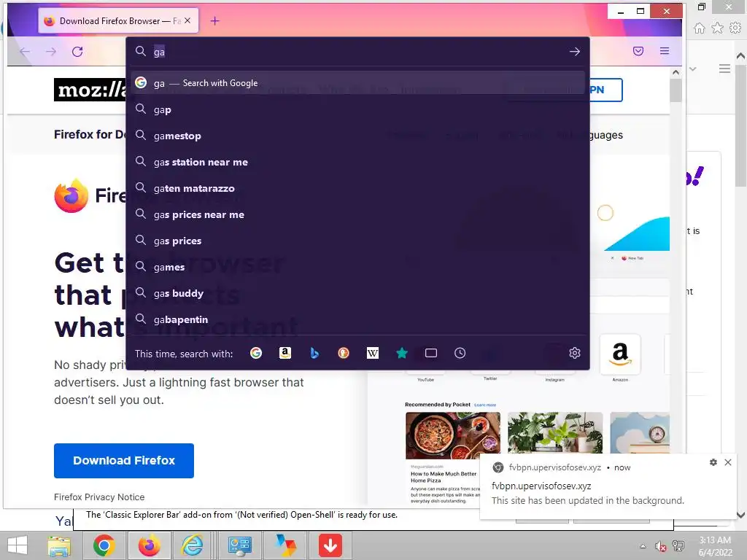Reload the page in Firefox toolbar
Image resolution: width=747 pixels, height=560 pixels.
coord(77,52)
